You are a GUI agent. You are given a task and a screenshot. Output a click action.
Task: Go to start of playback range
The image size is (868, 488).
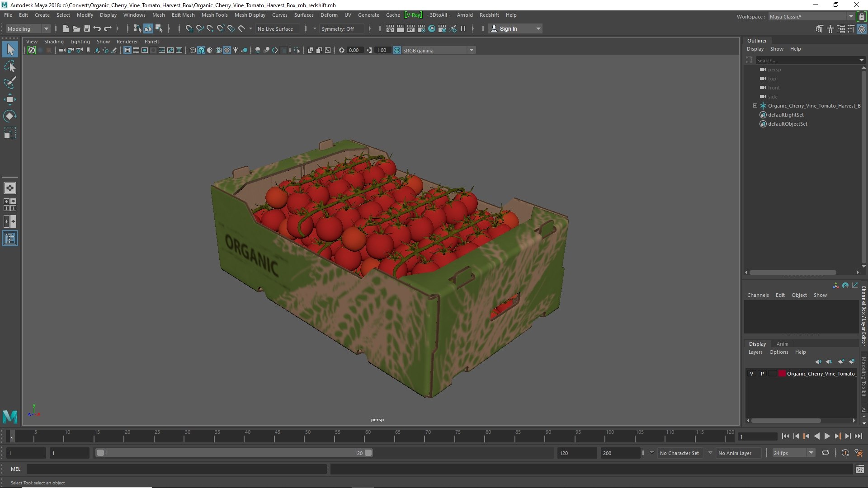[x=786, y=436]
